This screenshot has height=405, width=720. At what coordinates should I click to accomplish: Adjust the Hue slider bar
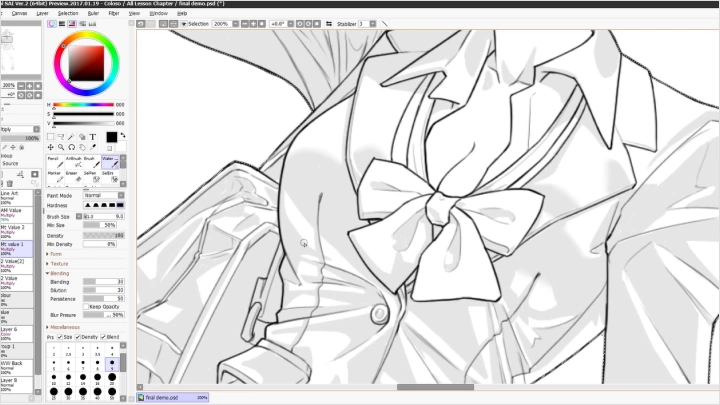[84, 105]
